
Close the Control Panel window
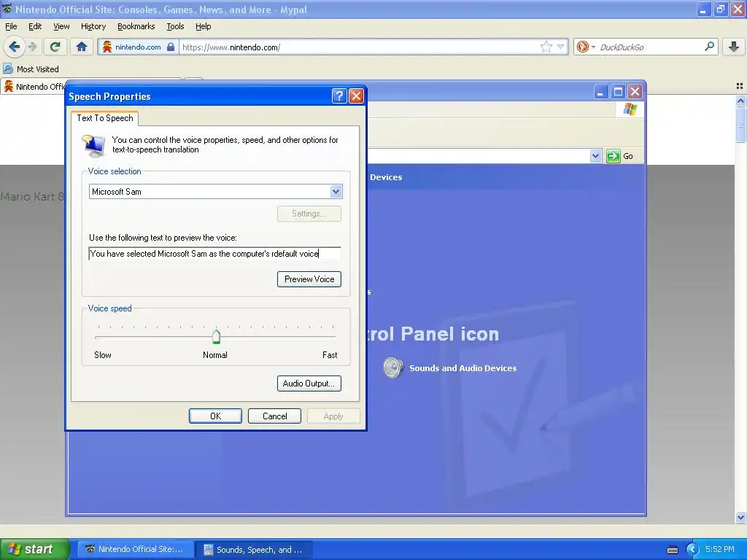click(x=635, y=91)
